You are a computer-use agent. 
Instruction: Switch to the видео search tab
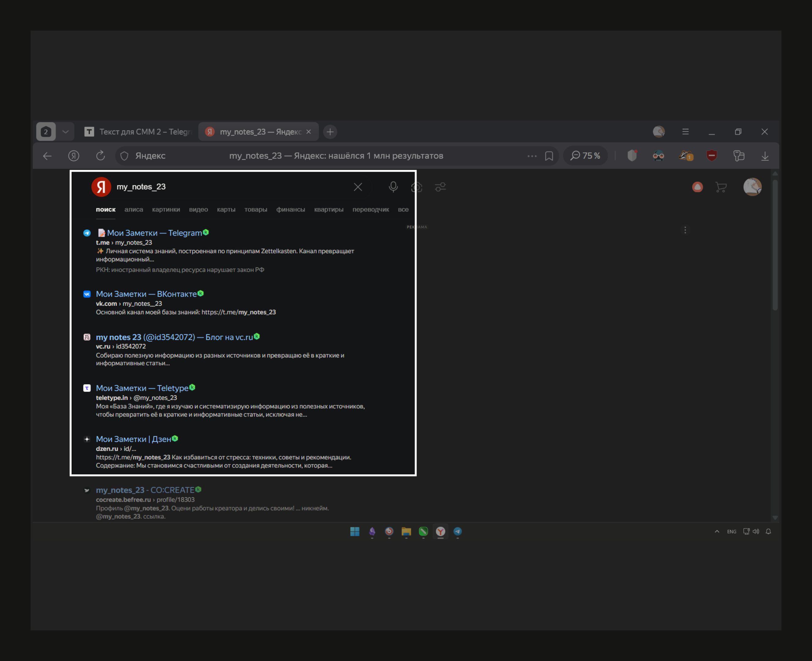(x=198, y=209)
